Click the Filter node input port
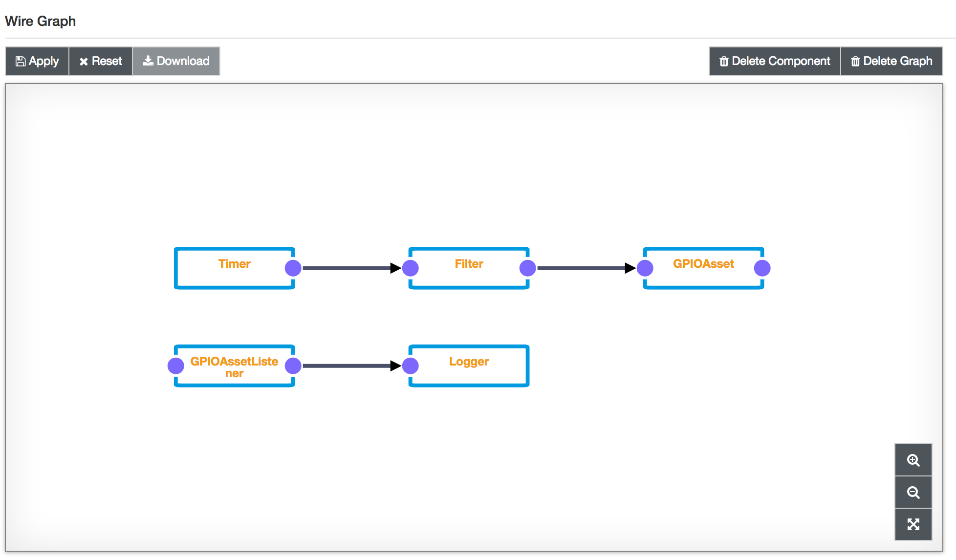Image resolution: width=956 pixels, height=560 pixels. click(410, 268)
